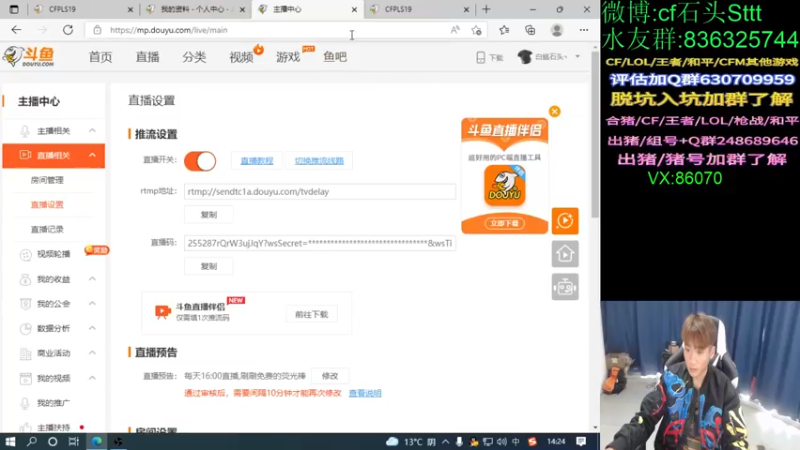Viewport: 800px width, 450px height.
Task: Close the Douyu companion ad with the X
Action: pyautogui.click(x=555, y=111)
